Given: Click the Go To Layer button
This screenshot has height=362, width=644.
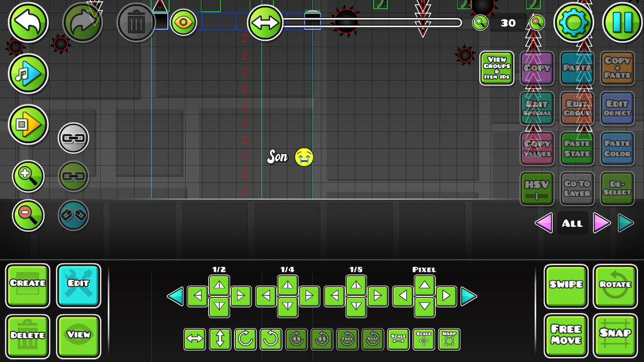Looking at the screenshot, I should pos(577,189).
